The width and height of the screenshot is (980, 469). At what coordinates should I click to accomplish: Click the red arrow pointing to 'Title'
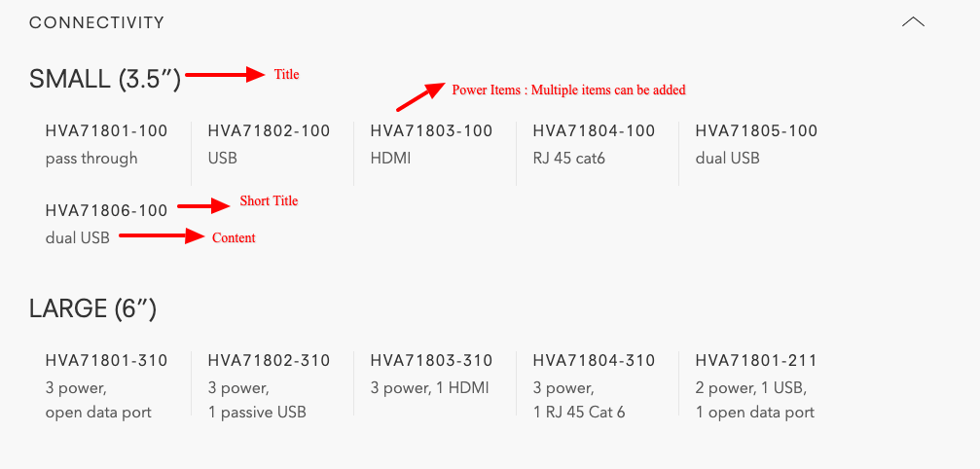click(x=226, y=75)
